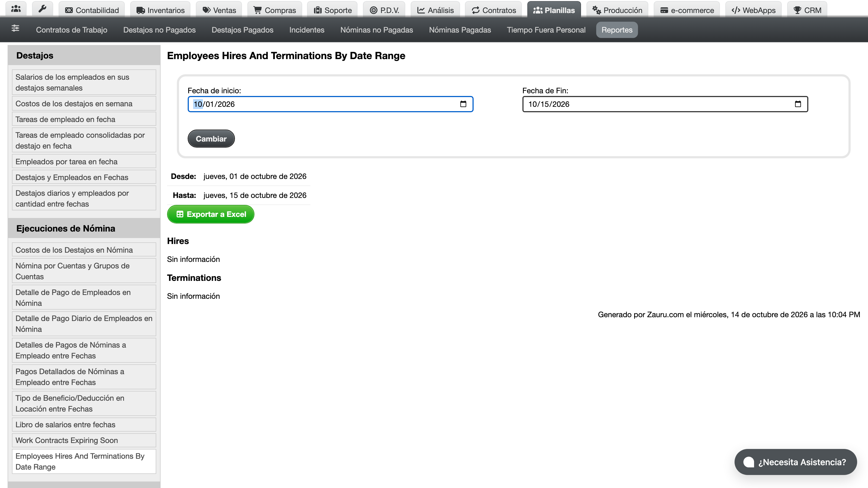Switch to the Ventas tab
Image resolution: width=868 pixels, height=488 pixels.
pyautogui.click(x=219, y=10)
